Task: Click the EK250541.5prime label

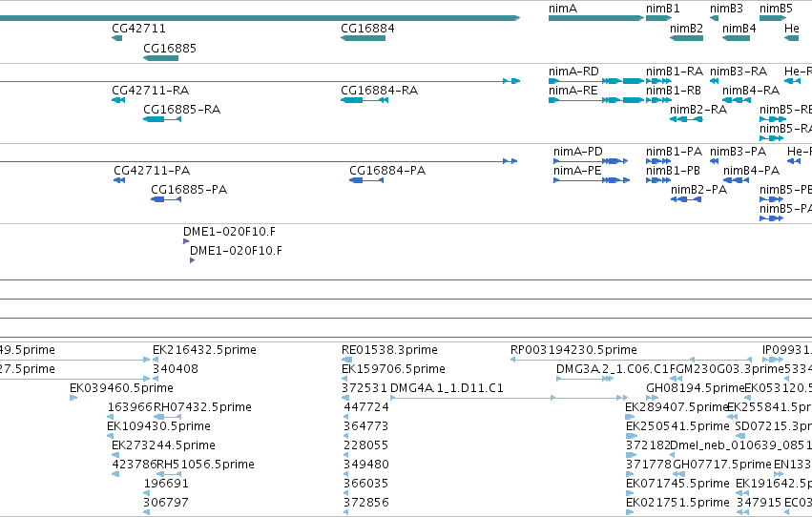Action: tap(677, 426)
